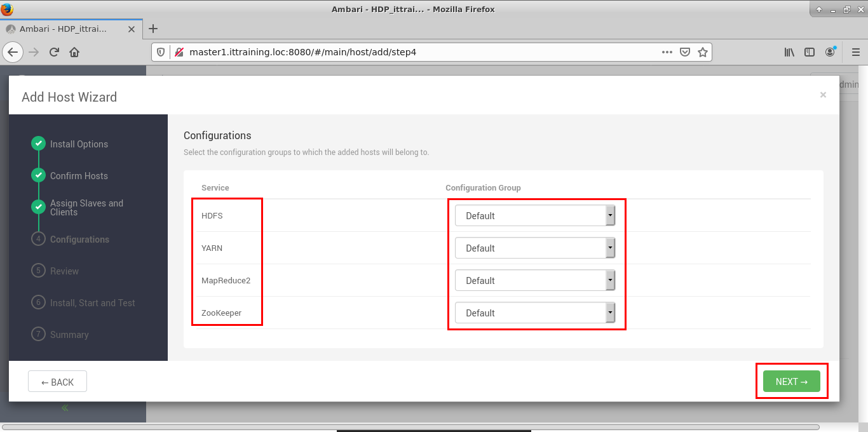Click the browser Home icon
The width and height of the screenshot is (868, 432).
pos(74,52)
